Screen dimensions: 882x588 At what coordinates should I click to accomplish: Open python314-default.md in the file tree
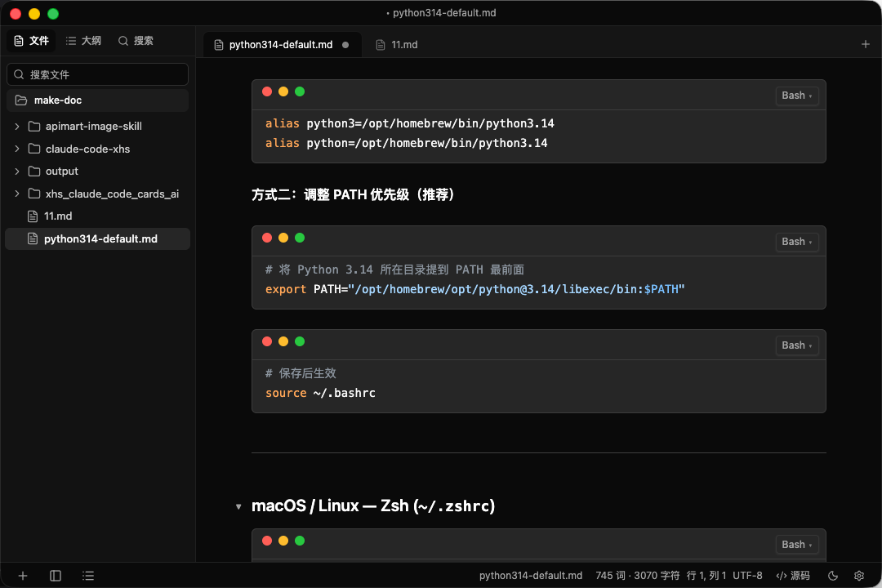pos(98,238)
